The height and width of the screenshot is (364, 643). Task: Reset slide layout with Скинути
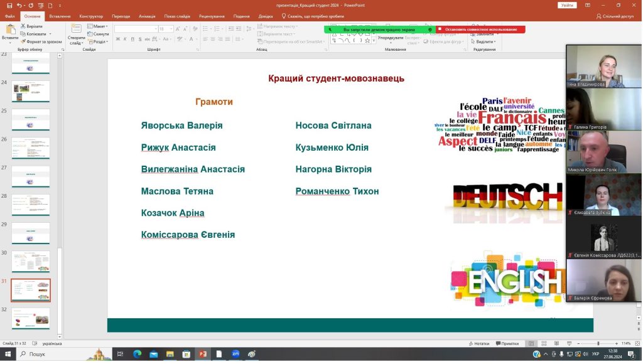[x=98, y=34]
